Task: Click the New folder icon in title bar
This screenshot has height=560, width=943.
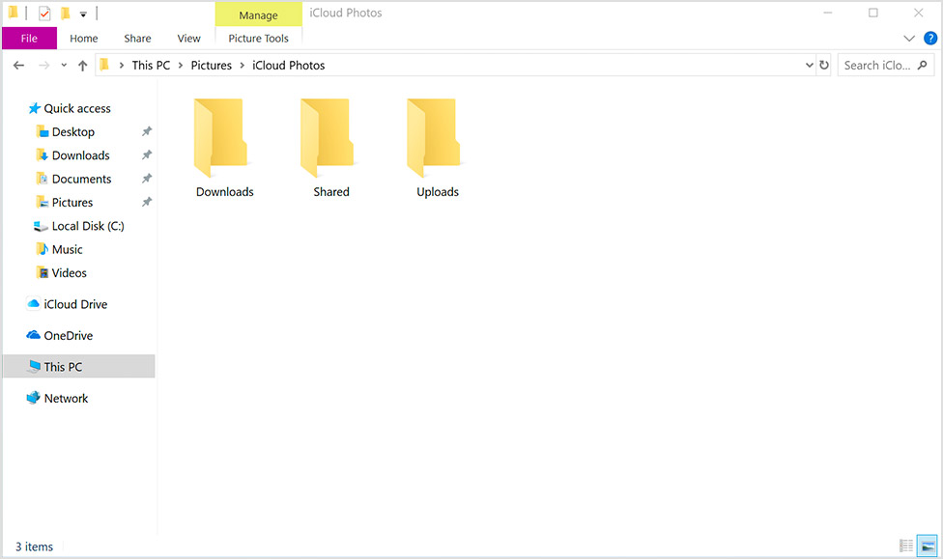Action: pos(65,14)
